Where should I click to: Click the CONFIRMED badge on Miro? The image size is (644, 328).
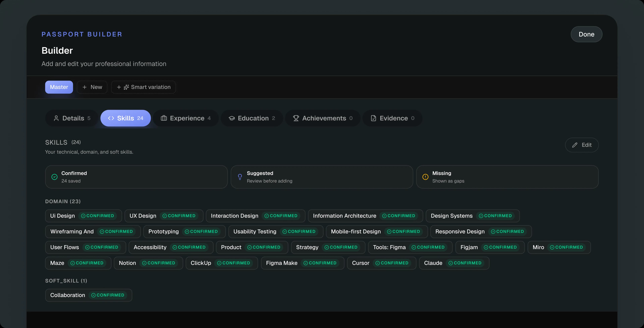tap(567, 247)
